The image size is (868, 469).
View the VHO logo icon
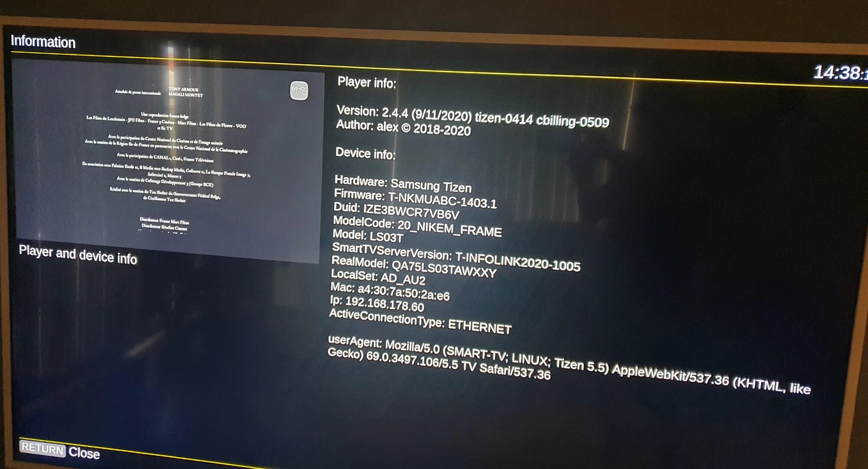[299, 92]
